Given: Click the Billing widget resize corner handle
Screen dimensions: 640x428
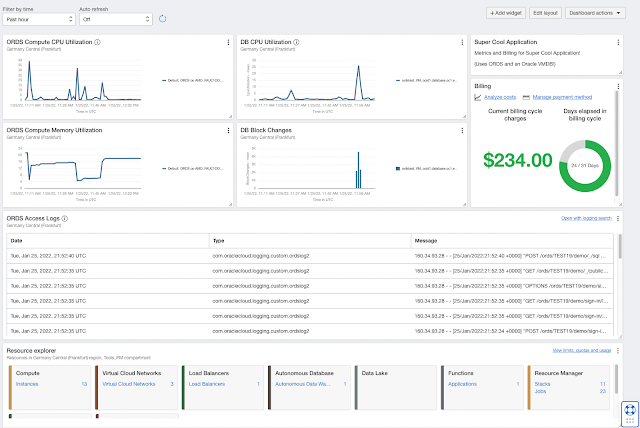Looking at the screenshot, I should [x=620, y=205].
